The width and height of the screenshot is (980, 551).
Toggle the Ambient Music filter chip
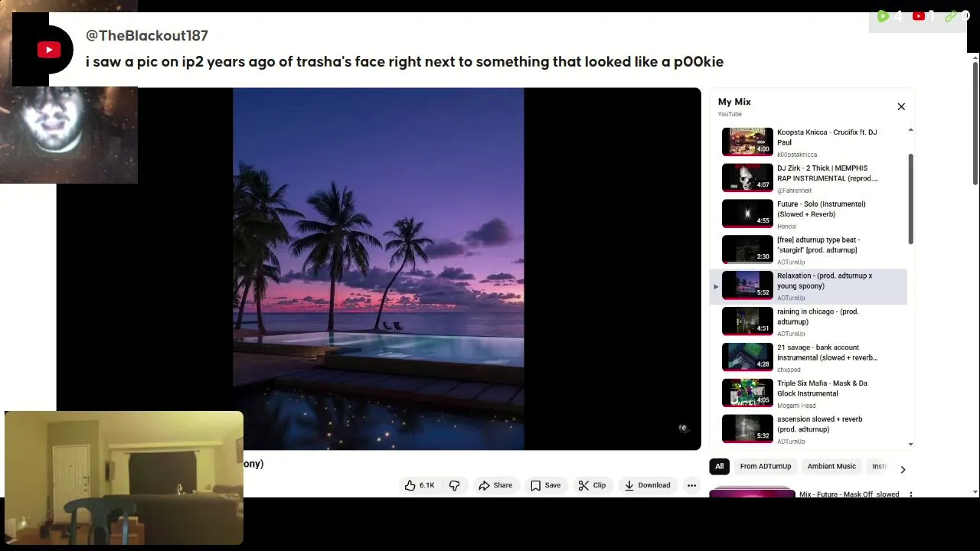point(831,466)
